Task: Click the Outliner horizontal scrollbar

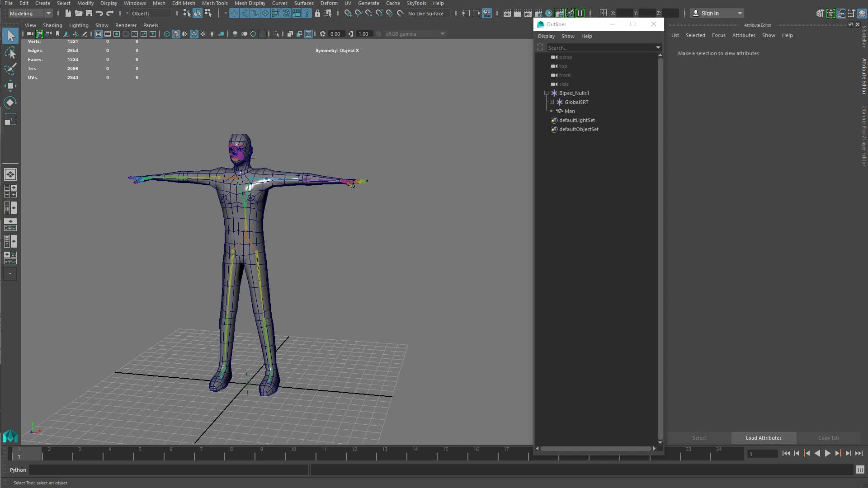Action: (596, 449)
